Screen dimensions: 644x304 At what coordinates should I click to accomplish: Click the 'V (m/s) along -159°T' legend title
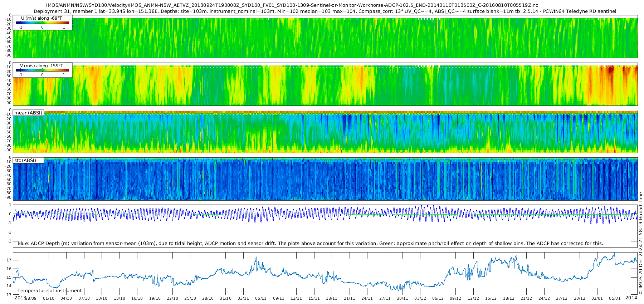pyautogui.click(x=42, y=66)
